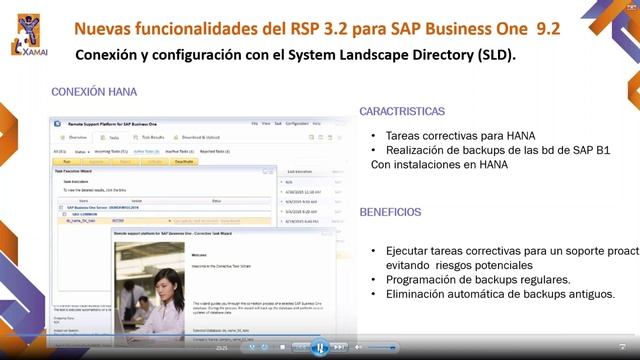Open full-screen view icon at player's right
The image size is (640, 360).
[622, 347]
